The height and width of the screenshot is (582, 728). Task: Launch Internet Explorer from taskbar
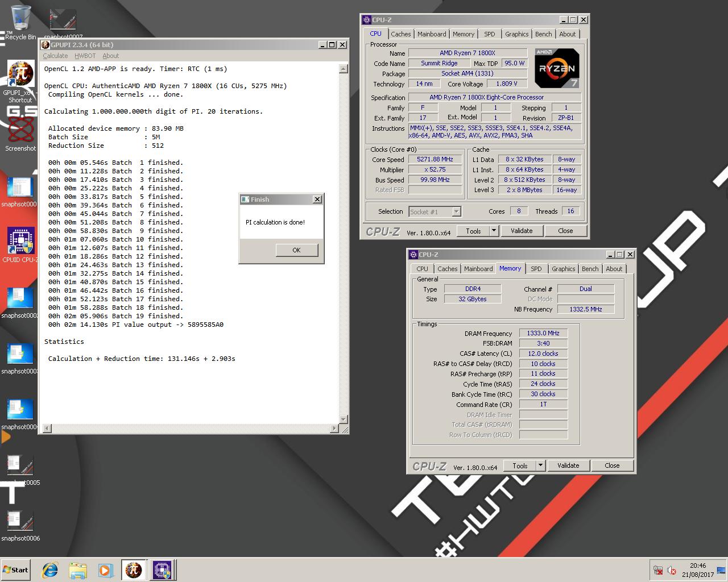50,570
